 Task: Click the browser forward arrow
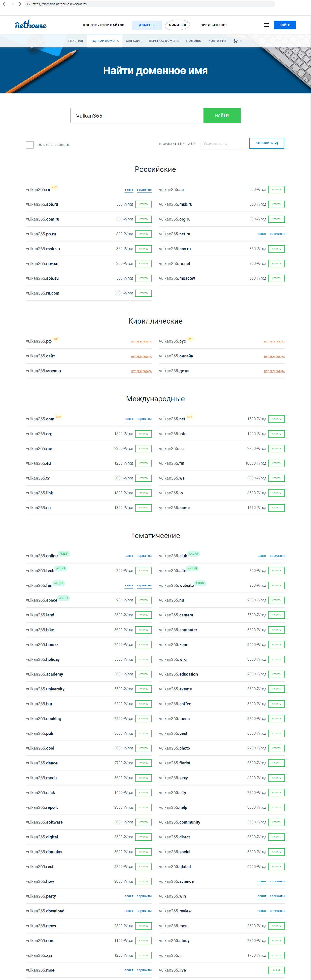pyautogui.click(x=12, y=4)
